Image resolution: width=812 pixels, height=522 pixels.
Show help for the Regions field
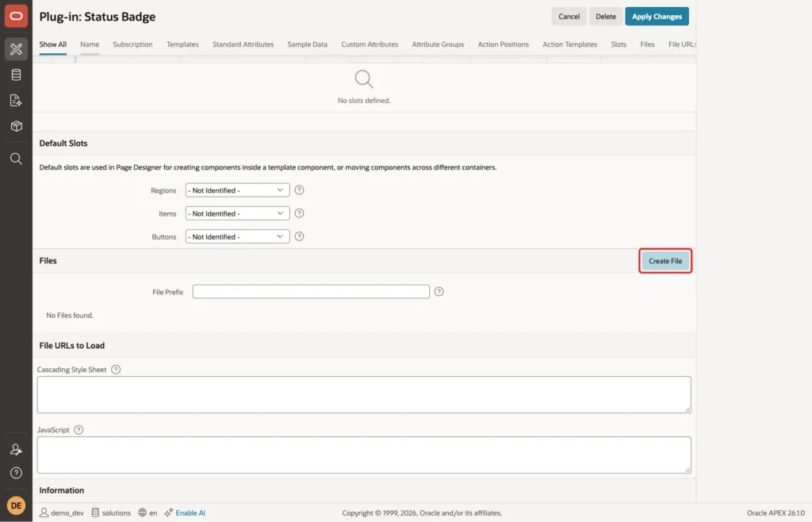point(299,190)
